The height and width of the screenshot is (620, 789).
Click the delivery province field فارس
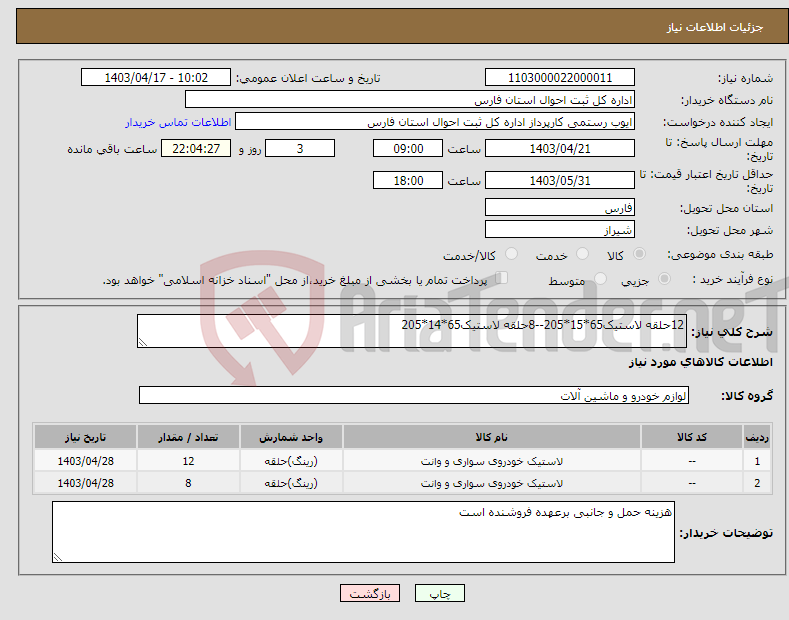tap(560, 207)
